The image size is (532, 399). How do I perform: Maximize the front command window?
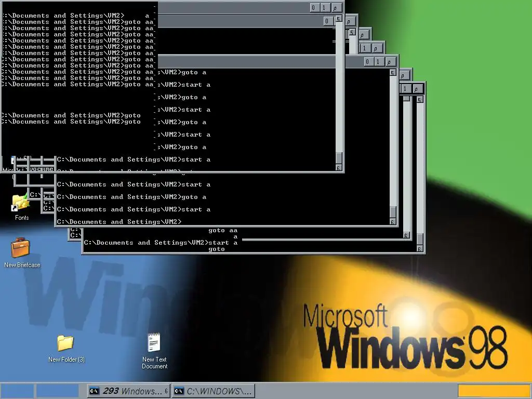coord(324,7)
